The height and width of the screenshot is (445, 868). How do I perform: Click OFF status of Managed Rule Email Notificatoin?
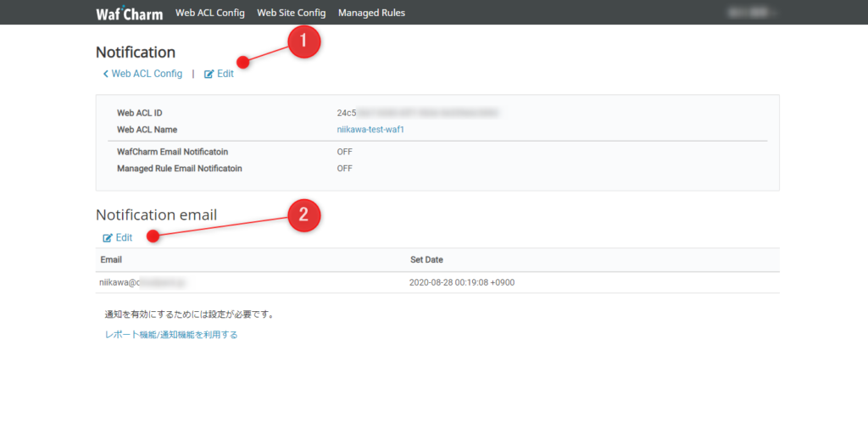click(344, 169)
